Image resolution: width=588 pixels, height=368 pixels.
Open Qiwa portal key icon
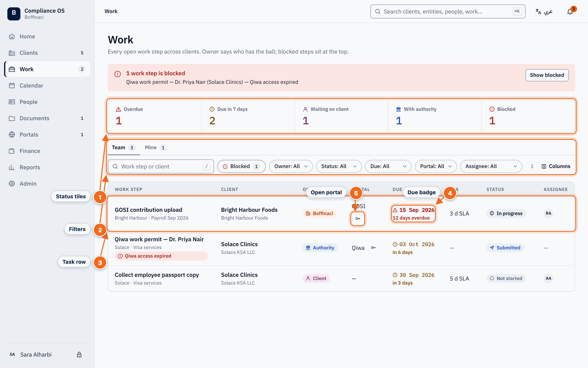pos(373,248)
